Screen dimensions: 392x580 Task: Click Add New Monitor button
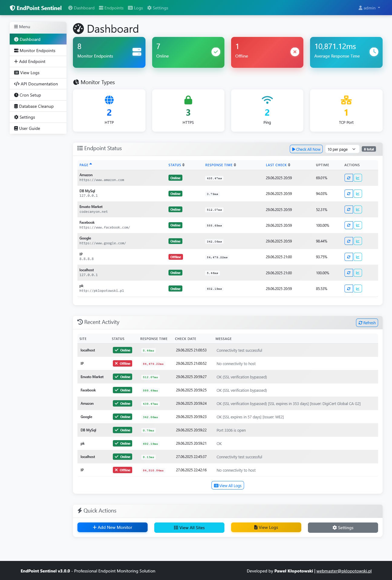point(113,527)
